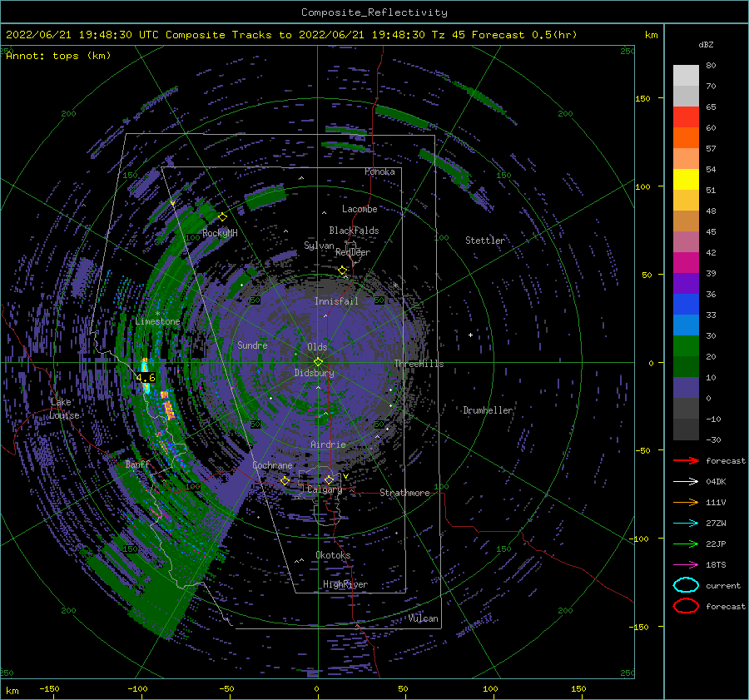This screenshot has width=749, height=700.
Task: Click the Stettler city label
Action: click(485, 241)
